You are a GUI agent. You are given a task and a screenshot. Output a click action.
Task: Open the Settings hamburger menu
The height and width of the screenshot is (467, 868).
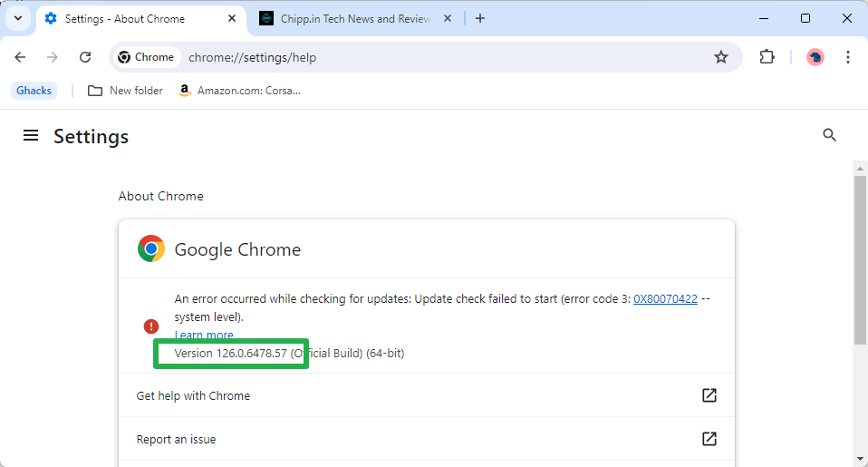pos(31,135)
